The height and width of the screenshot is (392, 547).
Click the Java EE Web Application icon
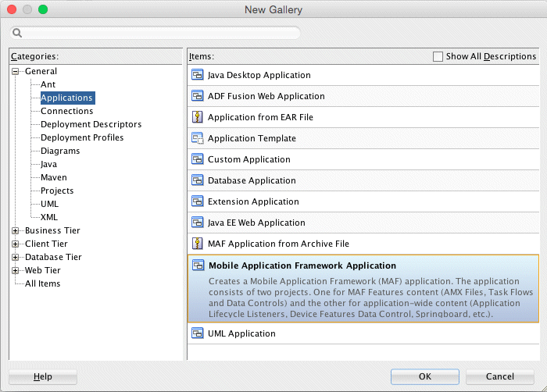[x=198, y=223]
